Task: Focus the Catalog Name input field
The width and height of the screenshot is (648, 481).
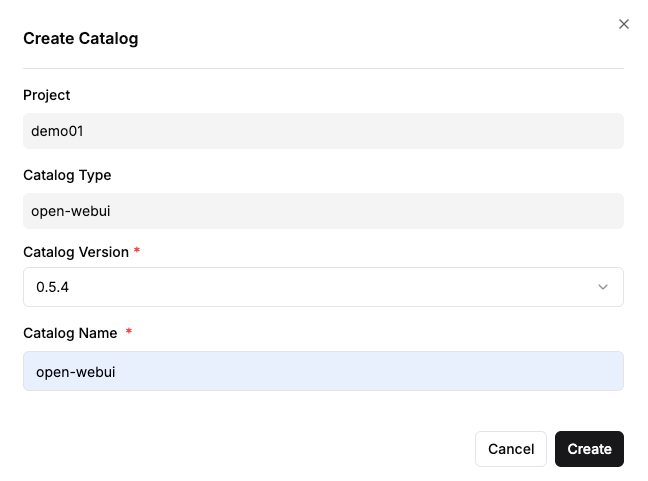Action: (323, 371)
